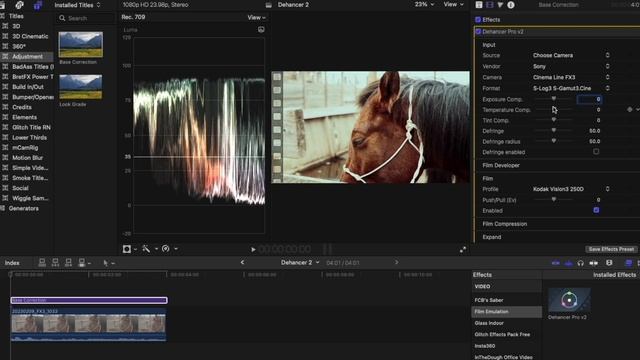The image size is (640, 360).
Task: Uncheck the Film Enabled checkbox
Action: click(596, 210)
